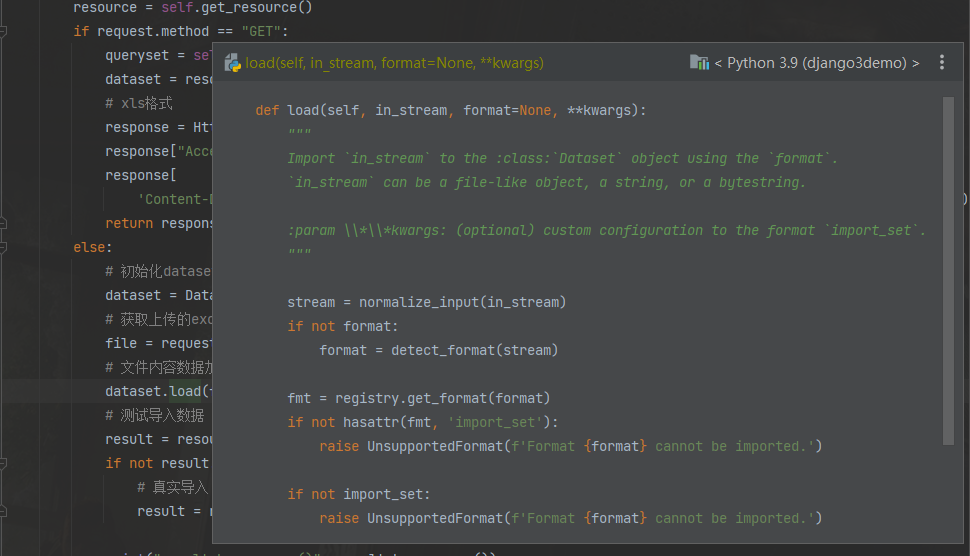Click 'normalize_input' in the popup code

pyautogui.click(x=419, y=302)
